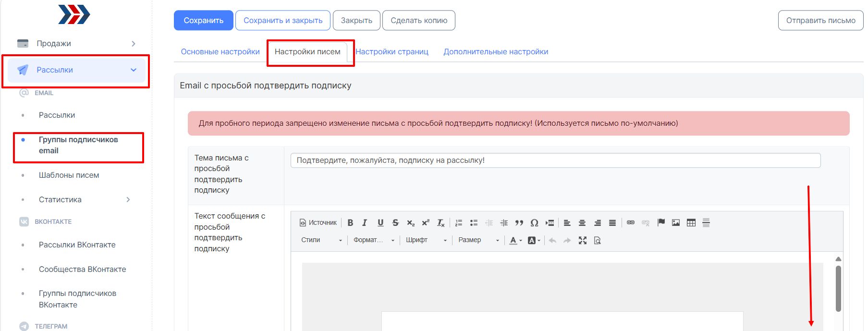Image resolution: width=868 pixels, height=331 pixels.
Task: Open the special character (Omega) picker
Action: click(x=534, y=223)
